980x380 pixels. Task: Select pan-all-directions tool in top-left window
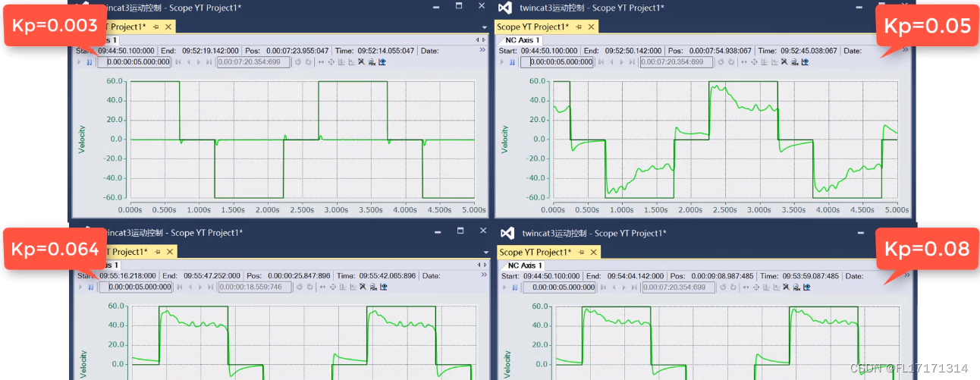331,61
